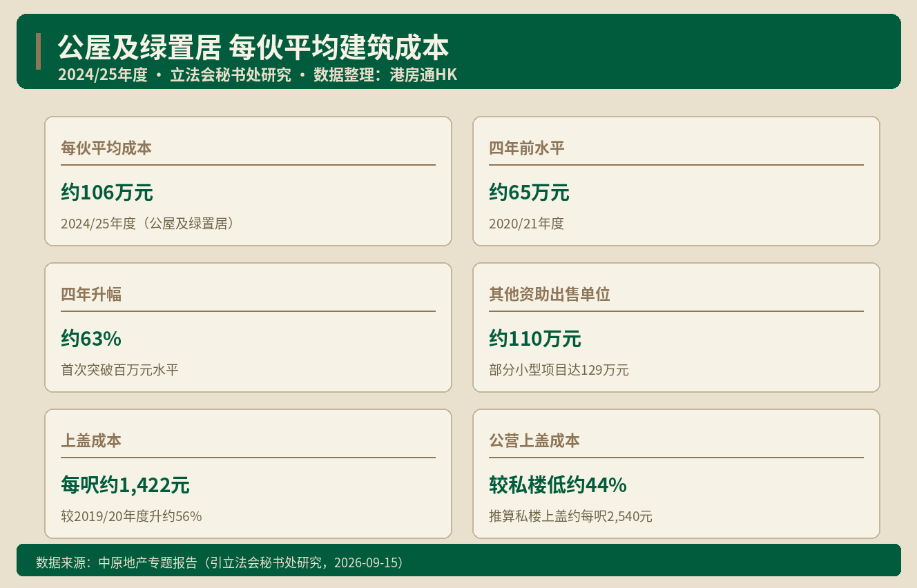
Task: Click the value 约63%
Action: coord(91,339)
